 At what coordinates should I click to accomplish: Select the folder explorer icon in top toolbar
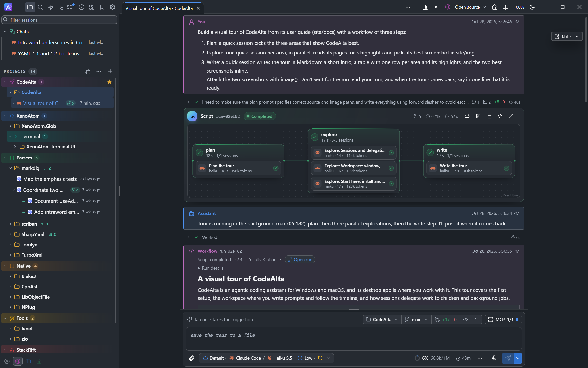[x=30, y=7]
